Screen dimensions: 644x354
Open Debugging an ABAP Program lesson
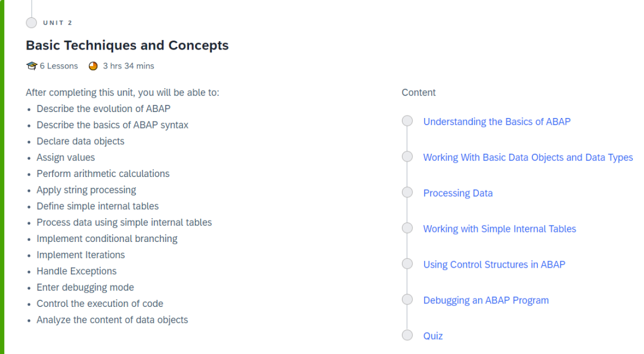tap(487, 300)
